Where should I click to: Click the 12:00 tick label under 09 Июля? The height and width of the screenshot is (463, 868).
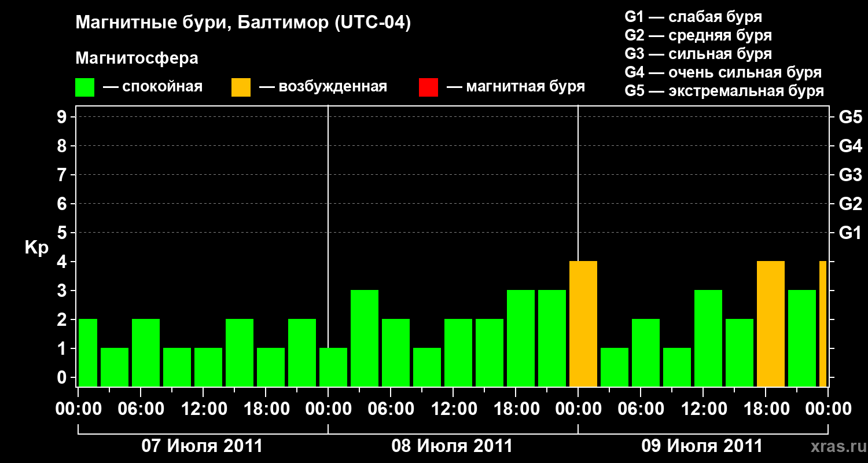[703, 409]
